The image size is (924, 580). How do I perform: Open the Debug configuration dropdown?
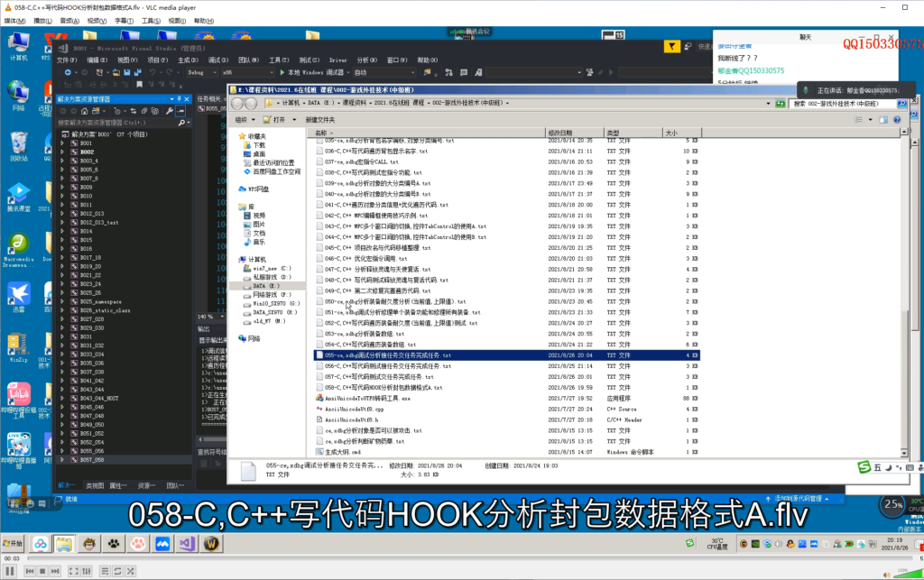(x=202, y=72)
